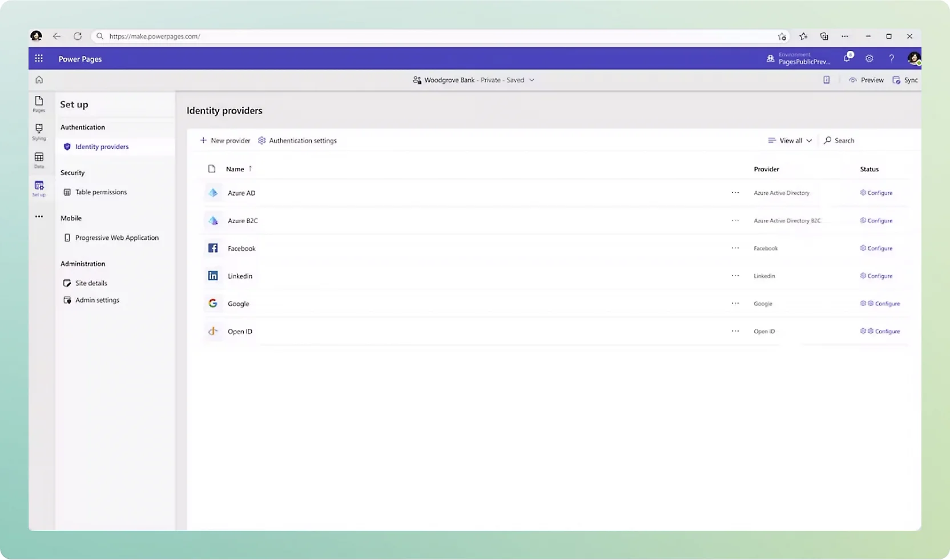
Task: Go to the Home icon in sidebar
Action: click(x=39, y=80)
